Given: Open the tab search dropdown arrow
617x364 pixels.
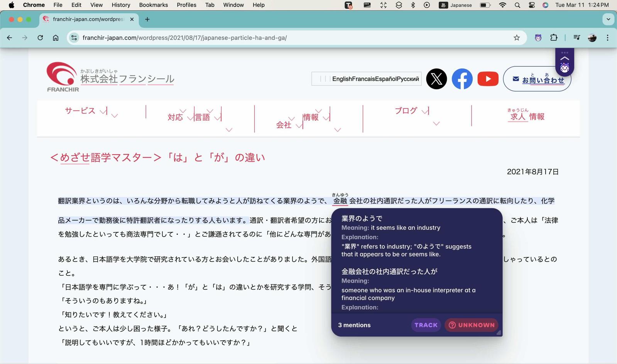Looking at the screenshot, I should coord(608,19).
